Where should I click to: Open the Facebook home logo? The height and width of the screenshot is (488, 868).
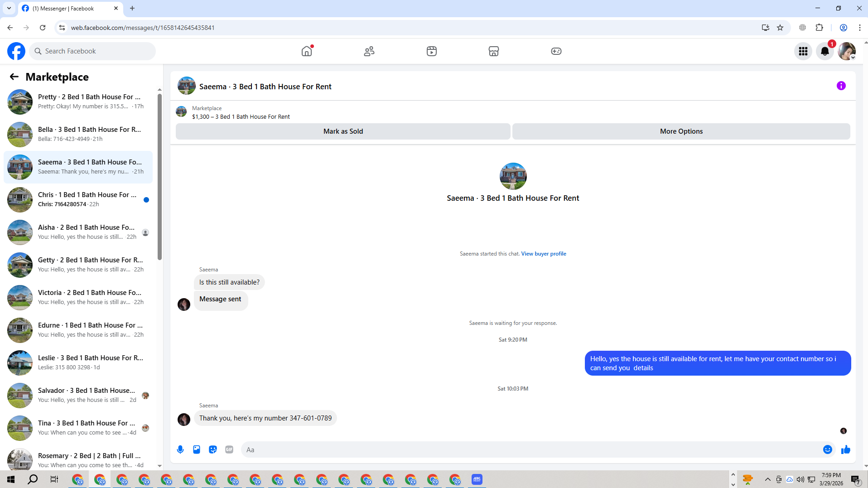[x=16, y=51]
